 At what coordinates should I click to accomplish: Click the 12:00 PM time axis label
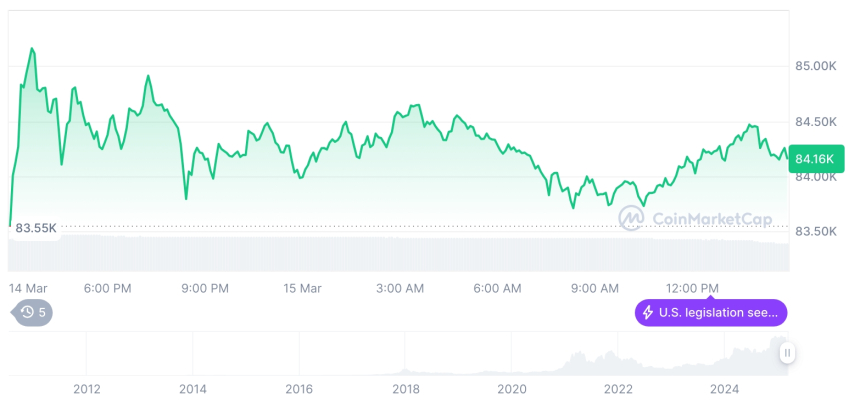point(692,289)
